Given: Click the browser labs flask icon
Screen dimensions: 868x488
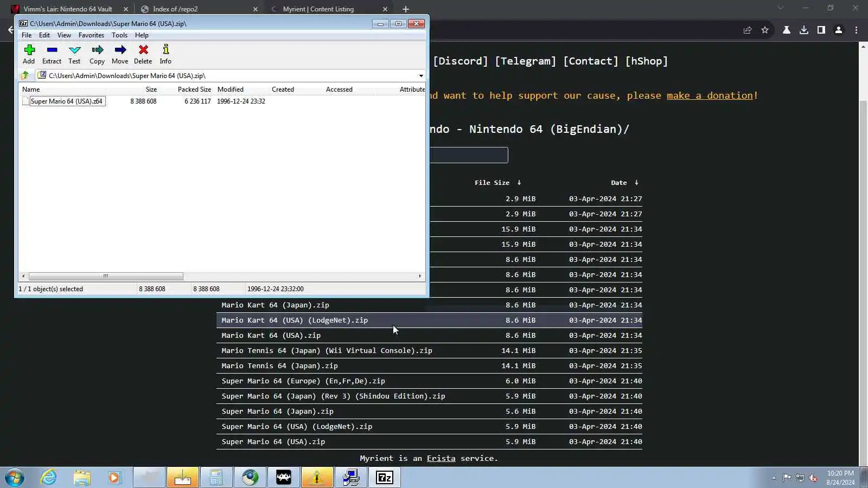Looking at the screenshot, I should [x=787, y=30].
